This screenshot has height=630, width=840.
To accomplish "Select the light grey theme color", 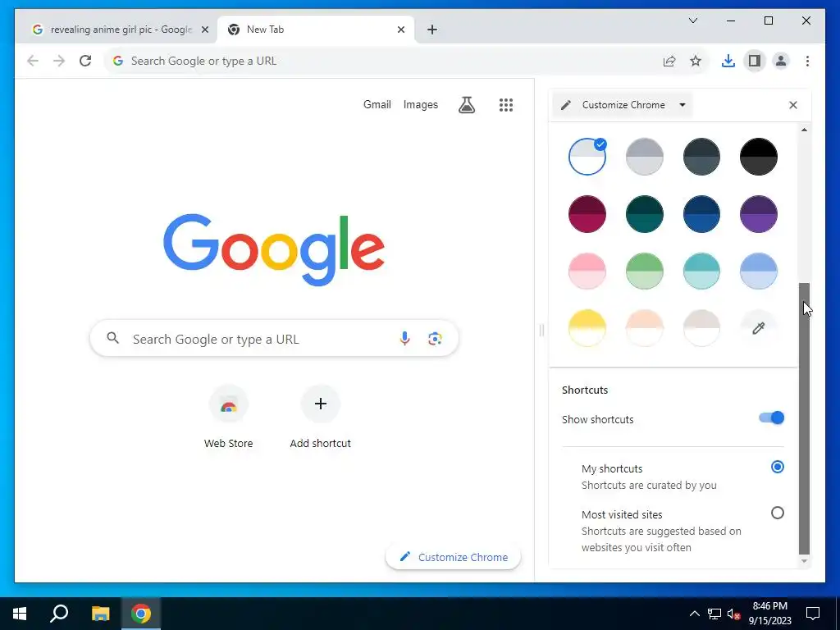I will tap(645, 157).
